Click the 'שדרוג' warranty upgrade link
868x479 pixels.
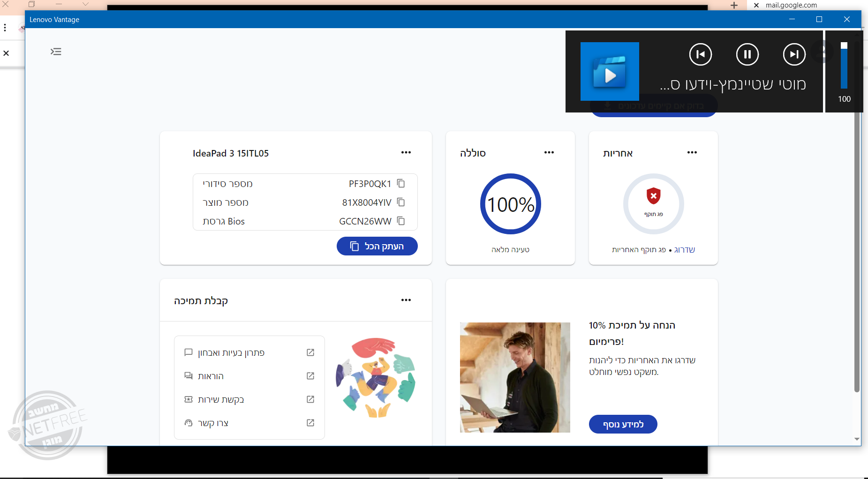(x=685, y=250)
